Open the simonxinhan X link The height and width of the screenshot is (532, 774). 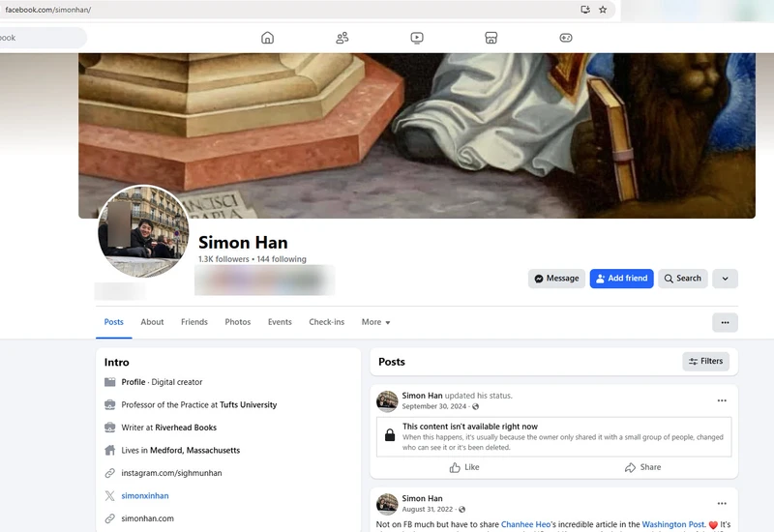pyautogui.click(x=145, y=495)
